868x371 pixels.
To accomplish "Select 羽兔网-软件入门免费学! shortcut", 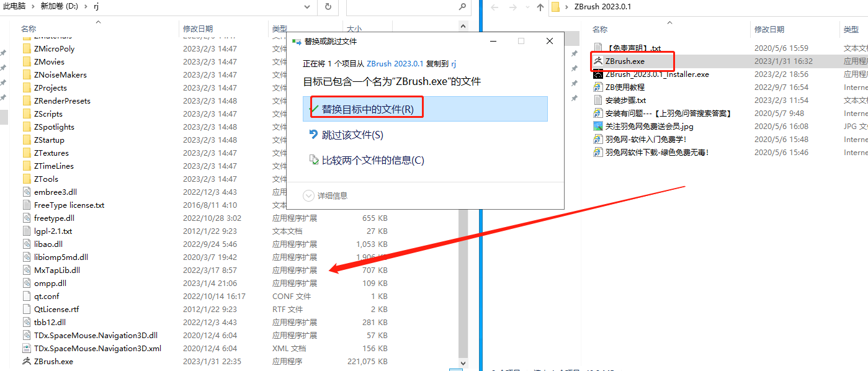I will [x=646, y=139].
